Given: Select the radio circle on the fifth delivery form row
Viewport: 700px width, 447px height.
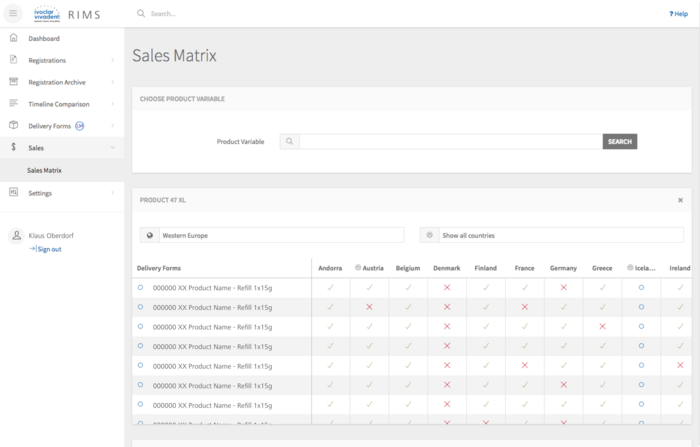Looking at the screenshot, I should pos(140,365).
